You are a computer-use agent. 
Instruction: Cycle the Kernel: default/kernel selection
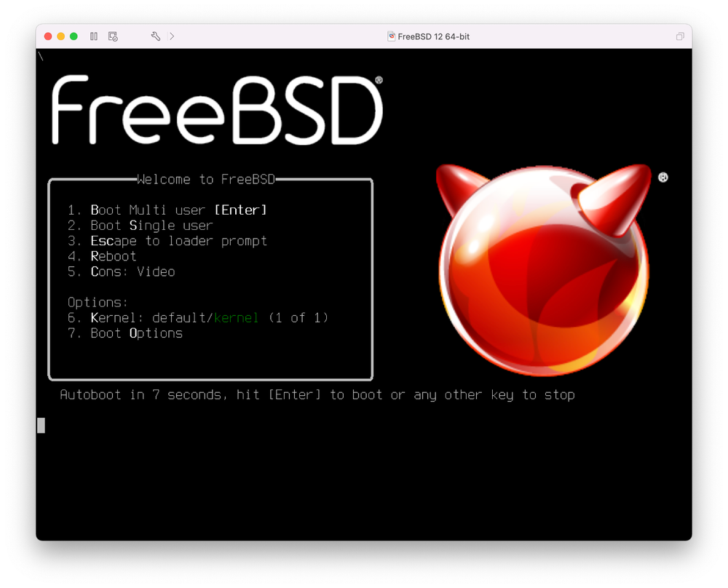(x=197, y=317)
